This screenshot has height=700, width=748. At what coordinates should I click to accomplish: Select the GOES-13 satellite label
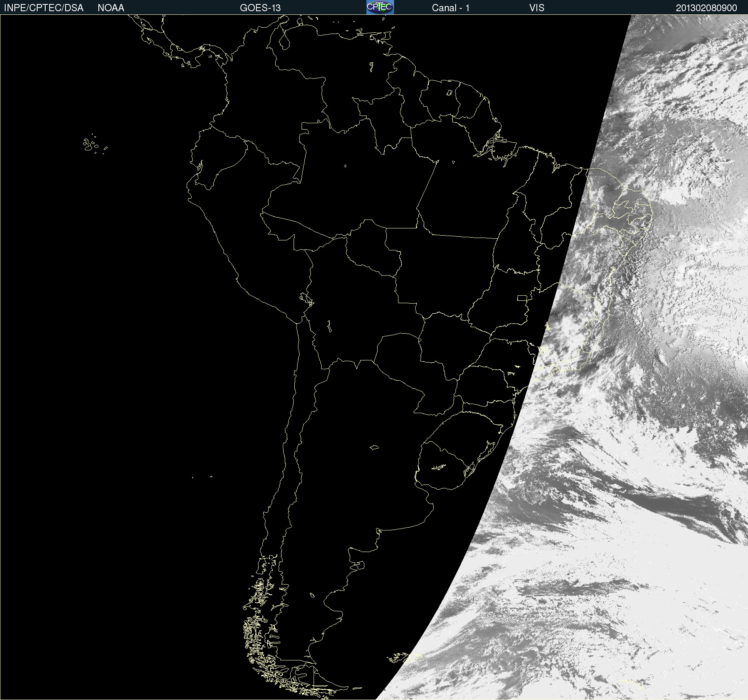(260, 8)
